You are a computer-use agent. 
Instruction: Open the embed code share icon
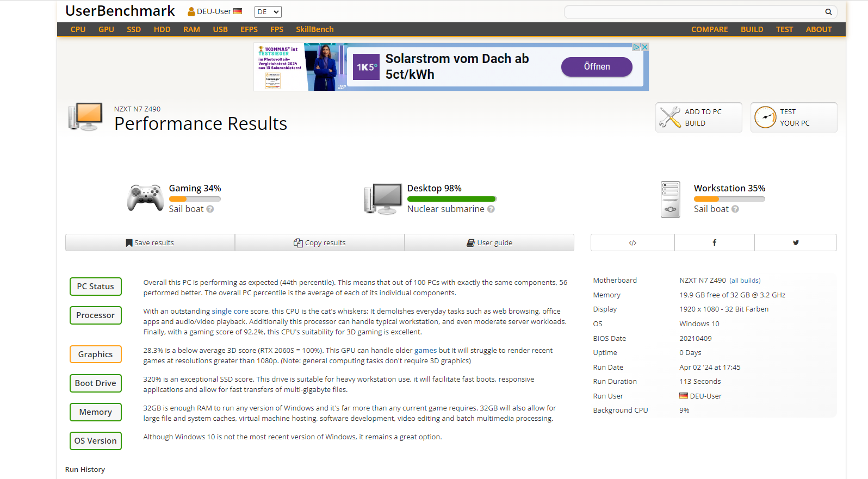pyautogui.click(x=633, y=242)
